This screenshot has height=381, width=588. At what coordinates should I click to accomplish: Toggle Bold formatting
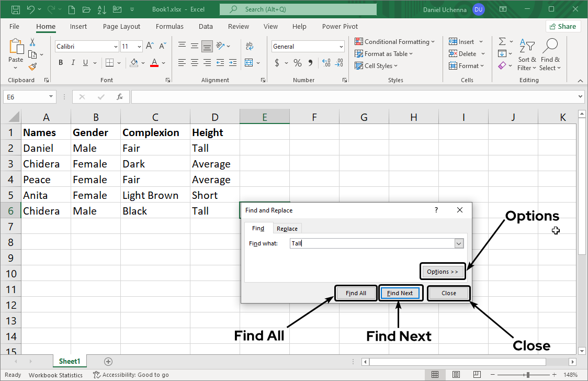[61, 63]
